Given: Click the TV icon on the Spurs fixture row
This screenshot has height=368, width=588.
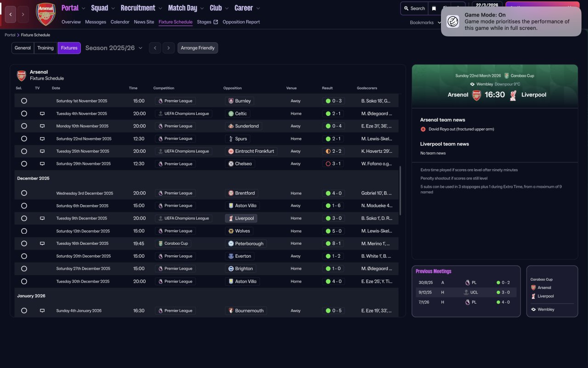Looking at the screenshot, I should [42, 138].
